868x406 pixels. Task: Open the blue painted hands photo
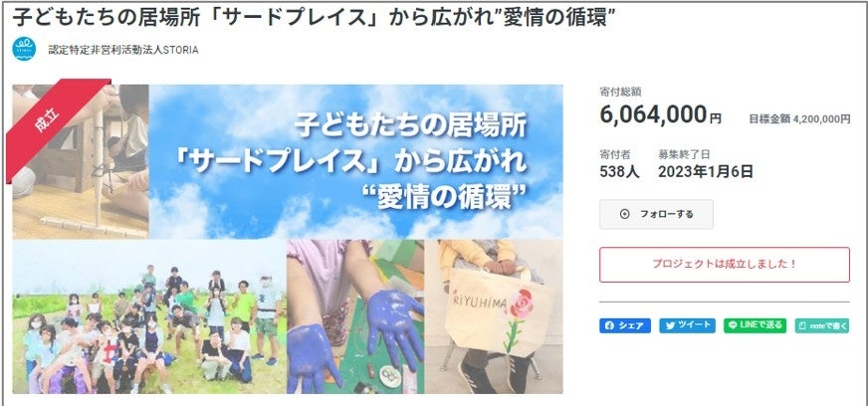click(x=355, y=316)
